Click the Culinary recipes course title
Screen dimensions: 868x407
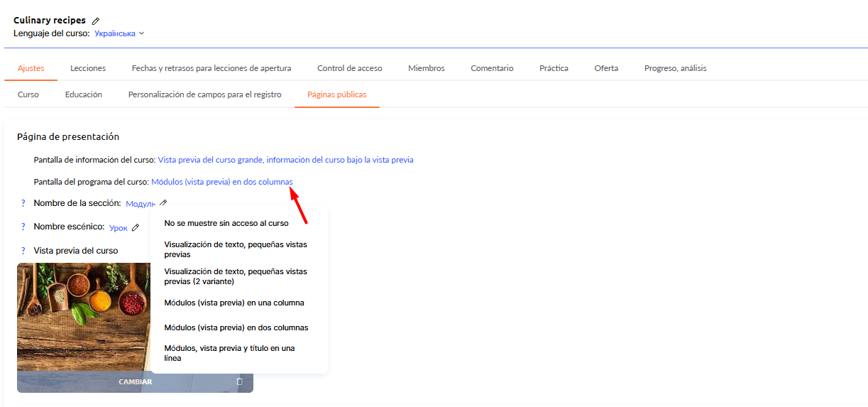pos(50,21)
